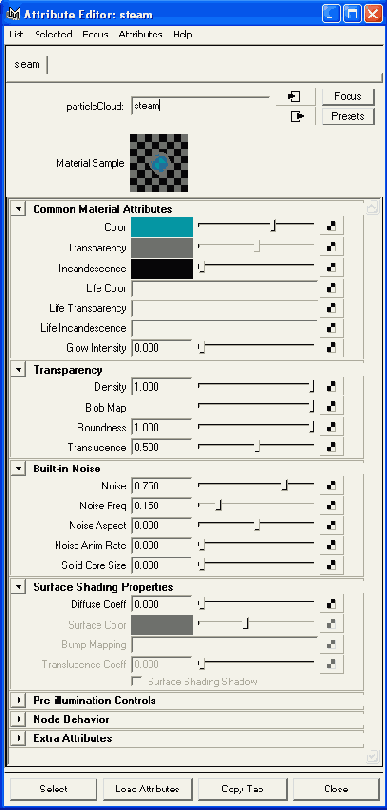Toggle the Surface Shading Shadow checkbox
The height and width of the screenshot is (810, 387).
click(137, 681)
